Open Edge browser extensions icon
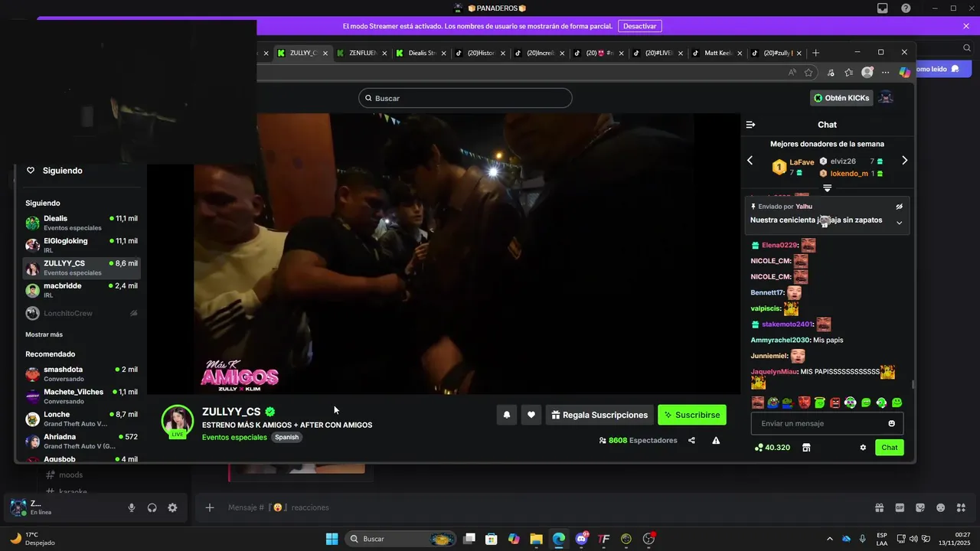This screenshot has width=980, height=551. tap(831, 72)
